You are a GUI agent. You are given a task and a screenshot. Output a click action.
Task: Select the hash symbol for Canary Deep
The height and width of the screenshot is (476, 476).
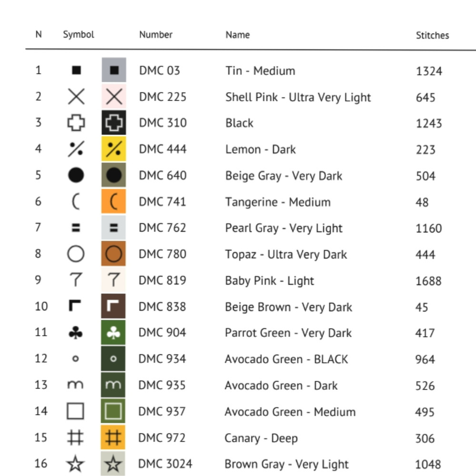(76, 438)
